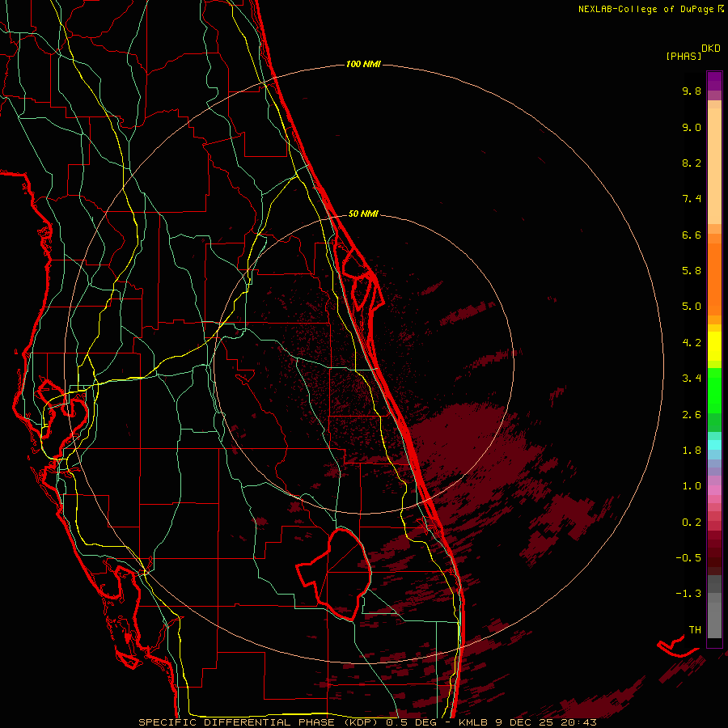The height and width of the screenshot is (728, 728).
Task: Click the 8.2 legend value
Action: tap(692, 163)
